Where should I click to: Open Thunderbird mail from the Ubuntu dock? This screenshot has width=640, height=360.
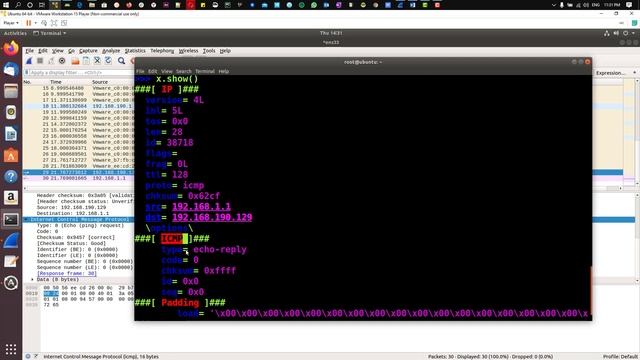(x=11, y=70)
